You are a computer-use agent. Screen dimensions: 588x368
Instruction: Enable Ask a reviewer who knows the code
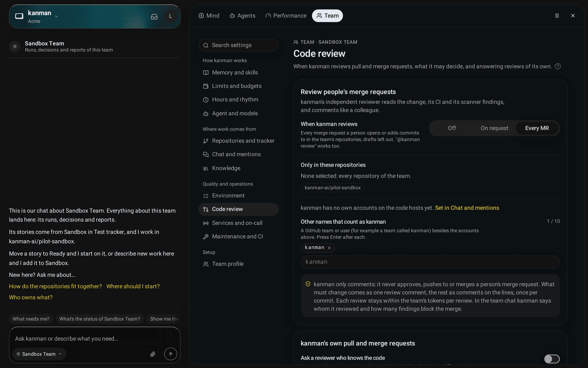tap(552, 359)
